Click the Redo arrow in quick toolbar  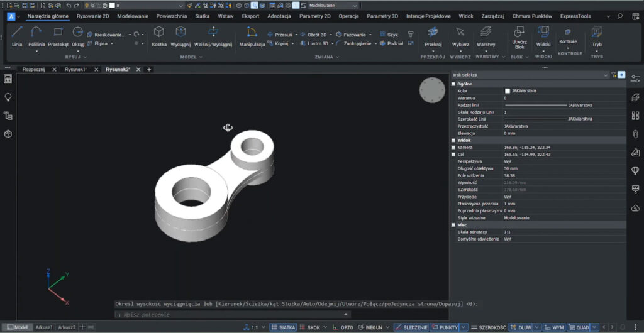point(76,5)
